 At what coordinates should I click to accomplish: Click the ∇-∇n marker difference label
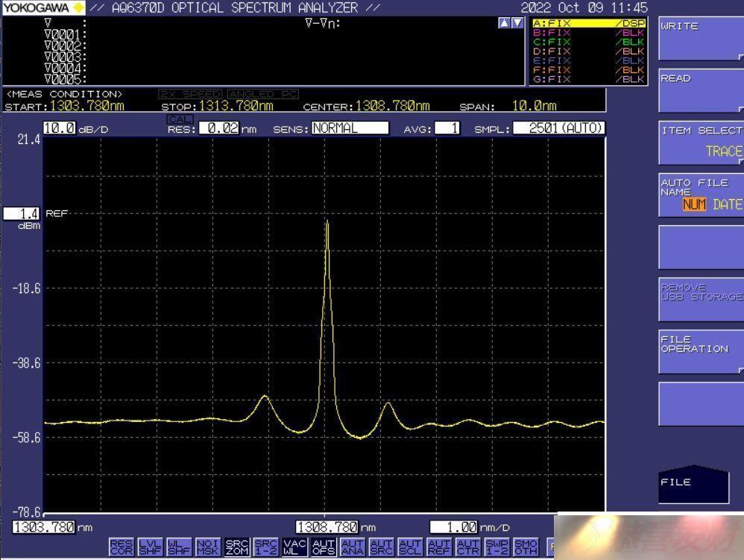pos(323,23)
